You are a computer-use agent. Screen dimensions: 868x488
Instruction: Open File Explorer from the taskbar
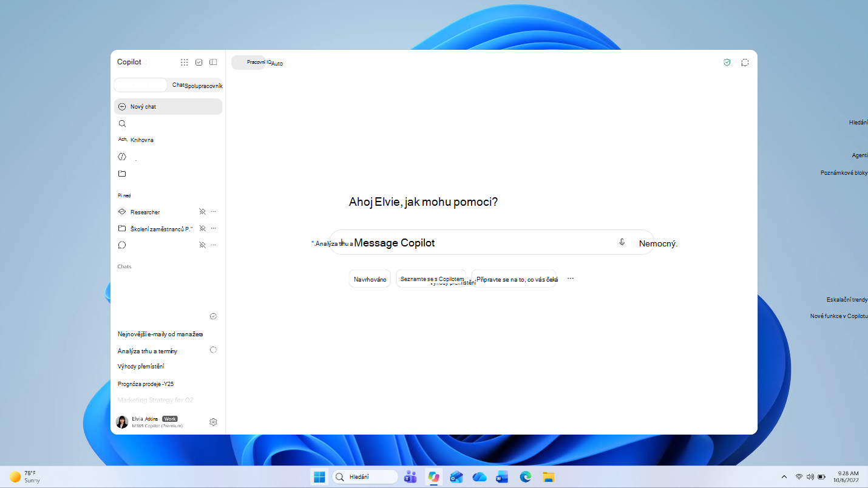click(x=549, y=477)
